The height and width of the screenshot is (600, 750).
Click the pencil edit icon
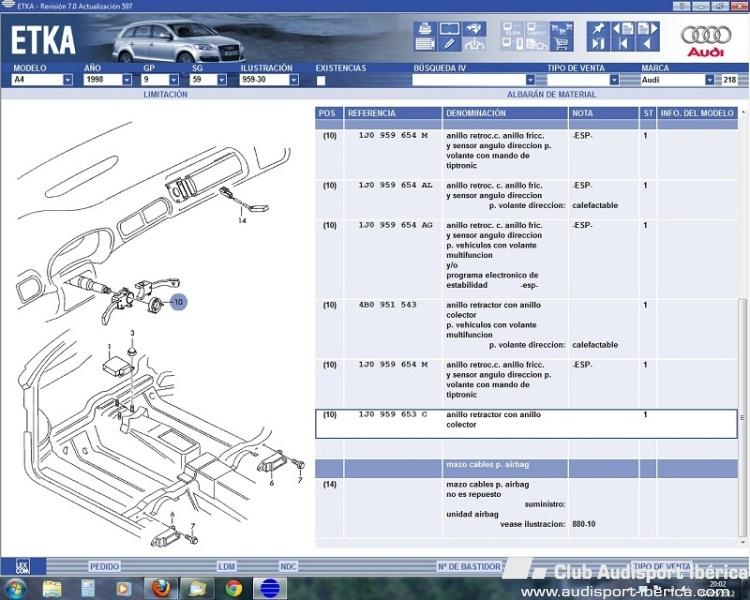pos(450,44)
